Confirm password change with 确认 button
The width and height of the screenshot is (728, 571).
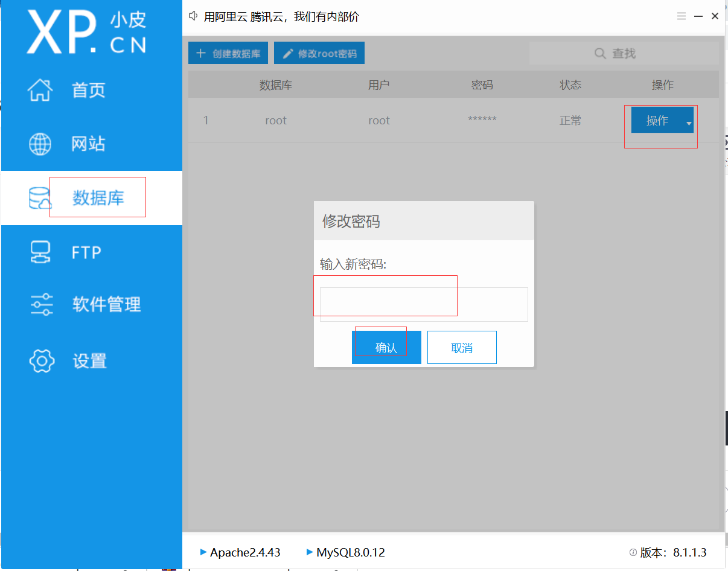[386, 347]
